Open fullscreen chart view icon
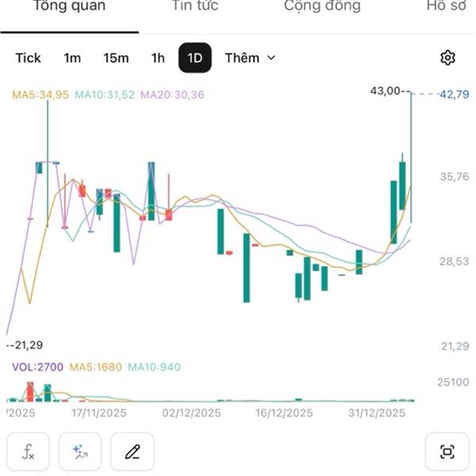476x476 pixels. point(447,451)
